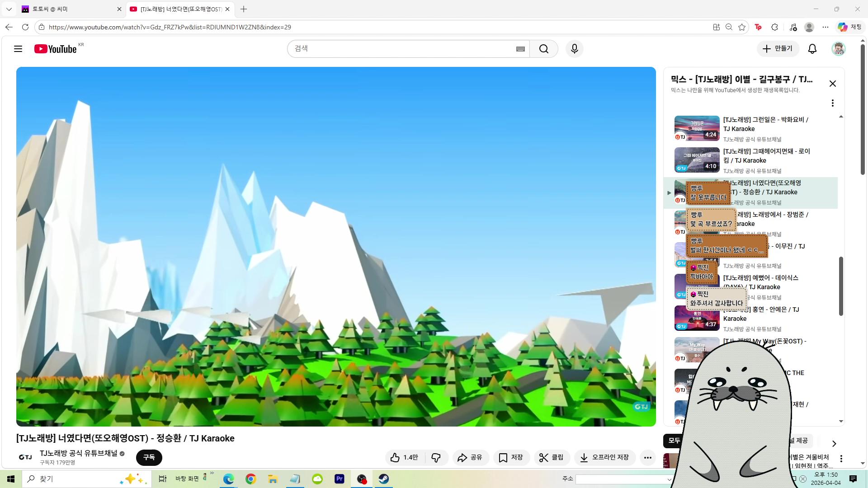Image resolution: width=868 pixels, height=488 pixels.
Task: Click the playlist panel scrollbar thumb
Action: (x=841, y=286)
